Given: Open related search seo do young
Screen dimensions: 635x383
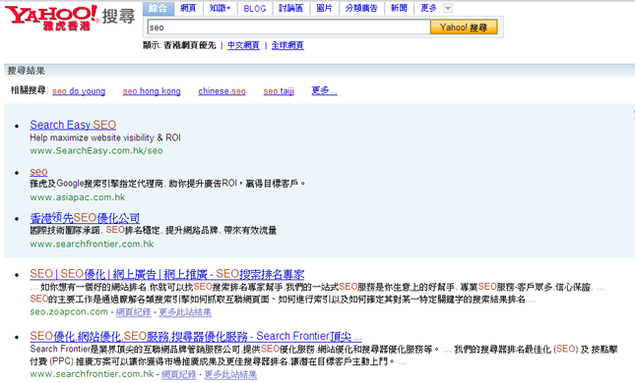Looking at the screenshot, I should click(x=79, y=91).
